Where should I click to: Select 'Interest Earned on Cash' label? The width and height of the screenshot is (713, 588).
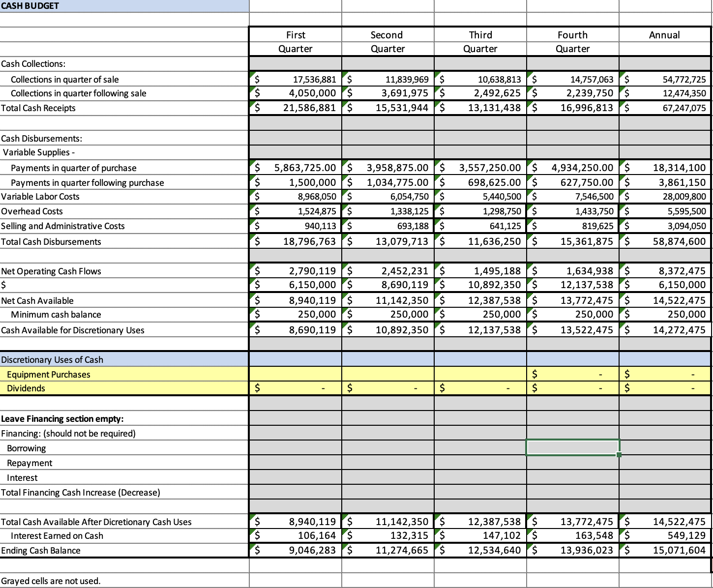[57, 536]
